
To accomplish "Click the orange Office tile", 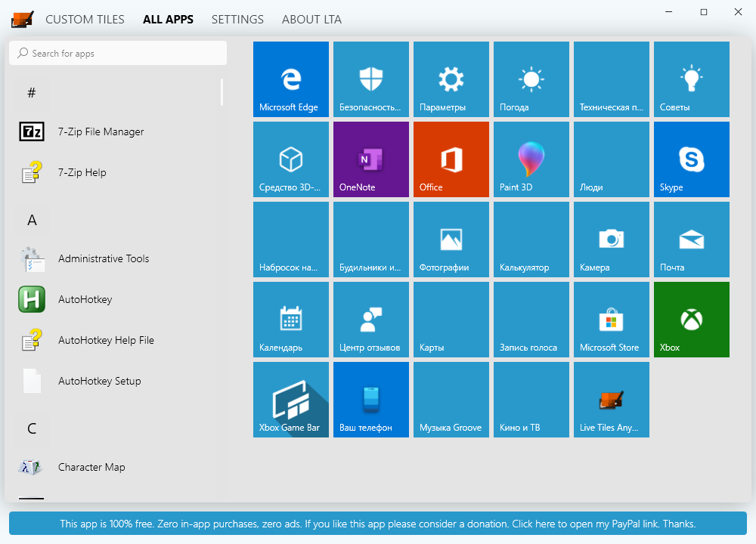I will point(451,159).
